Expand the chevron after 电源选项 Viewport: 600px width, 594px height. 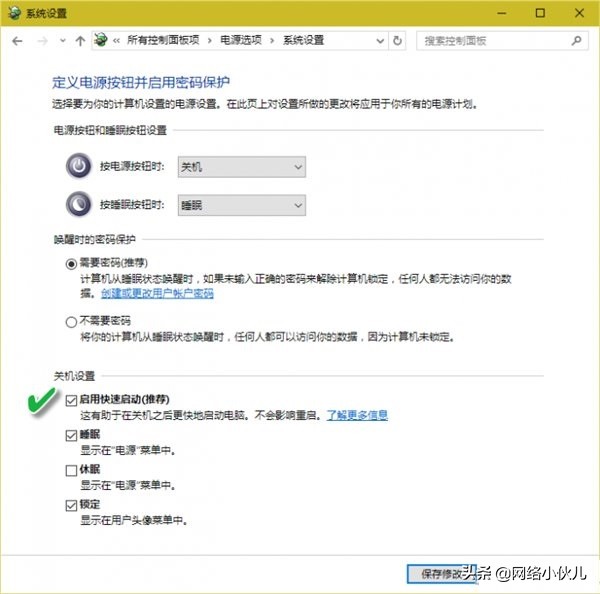272,41
